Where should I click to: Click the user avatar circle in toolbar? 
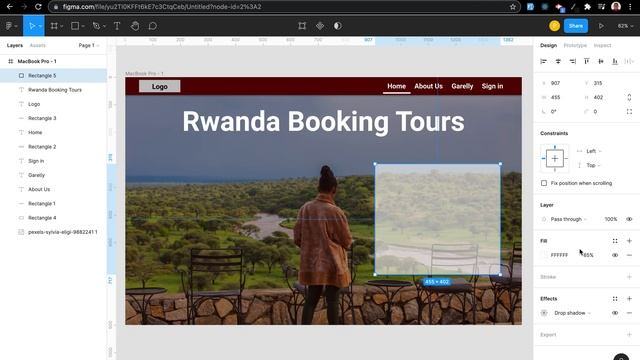pyautogui.click(x=554, y=26)
